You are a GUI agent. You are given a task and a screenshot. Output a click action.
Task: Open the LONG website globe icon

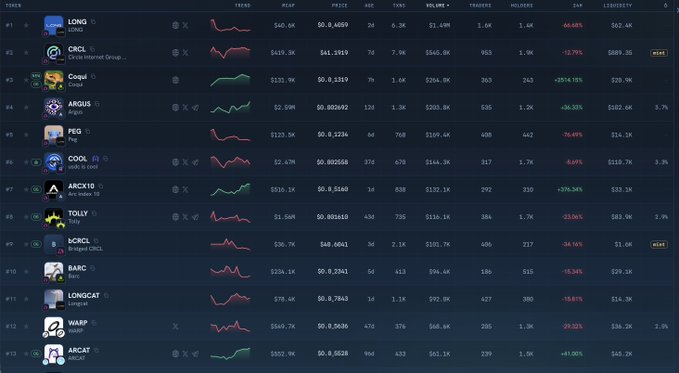click(x=175, y=25)
